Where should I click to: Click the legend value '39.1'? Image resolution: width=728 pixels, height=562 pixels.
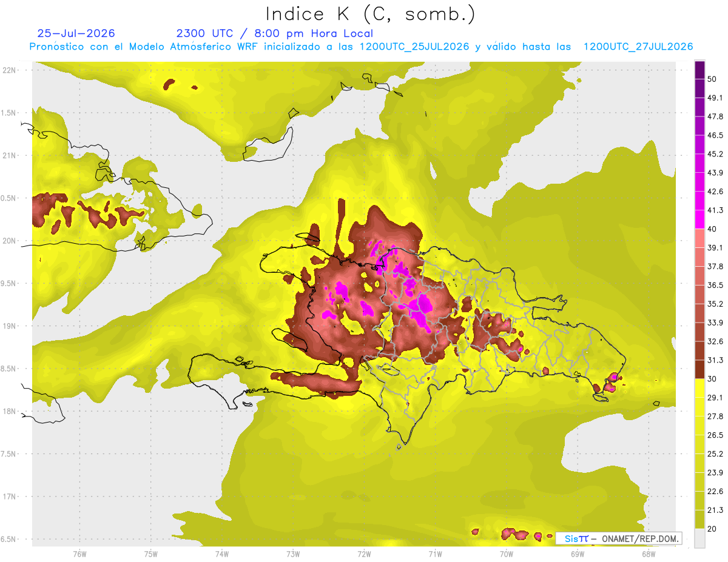[715, 248]
